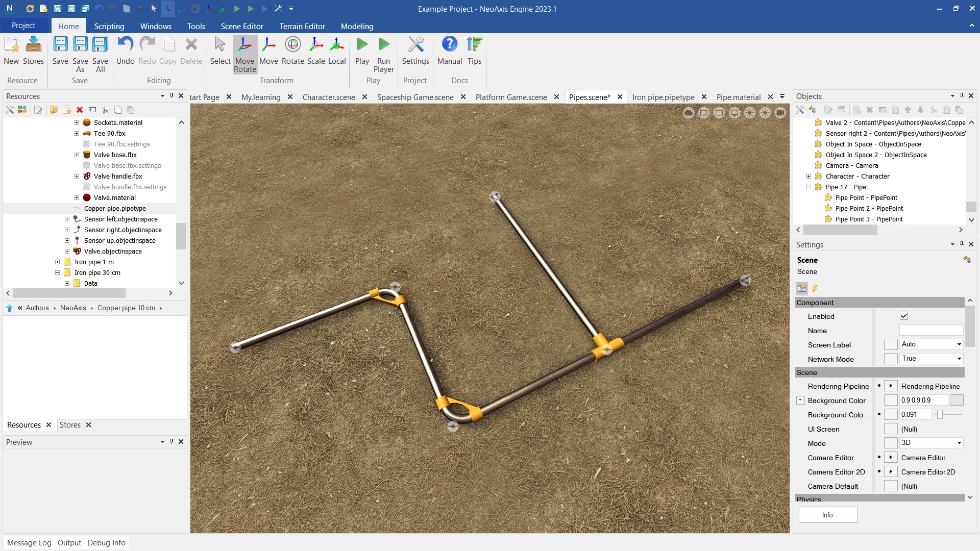
Task: Click the box beside UI Screen
Action: tap(890, 429)
